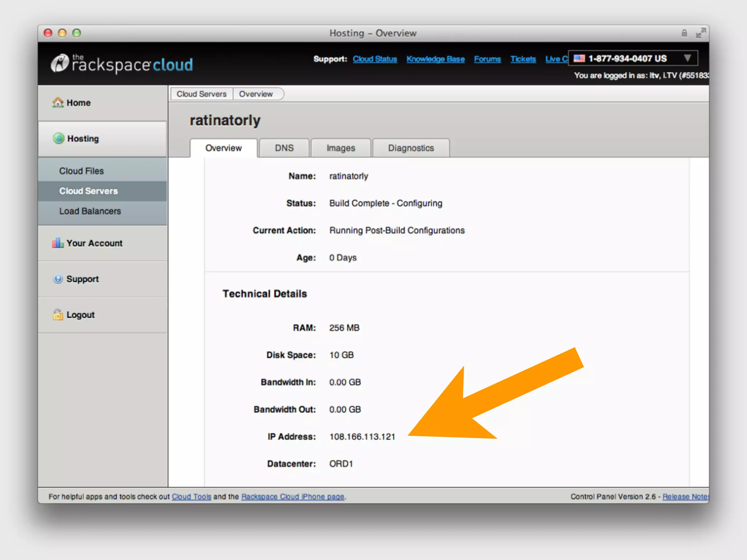Click the Your Account bar-chart icon
The image size is (747, 560).
(x=58, y=243)
